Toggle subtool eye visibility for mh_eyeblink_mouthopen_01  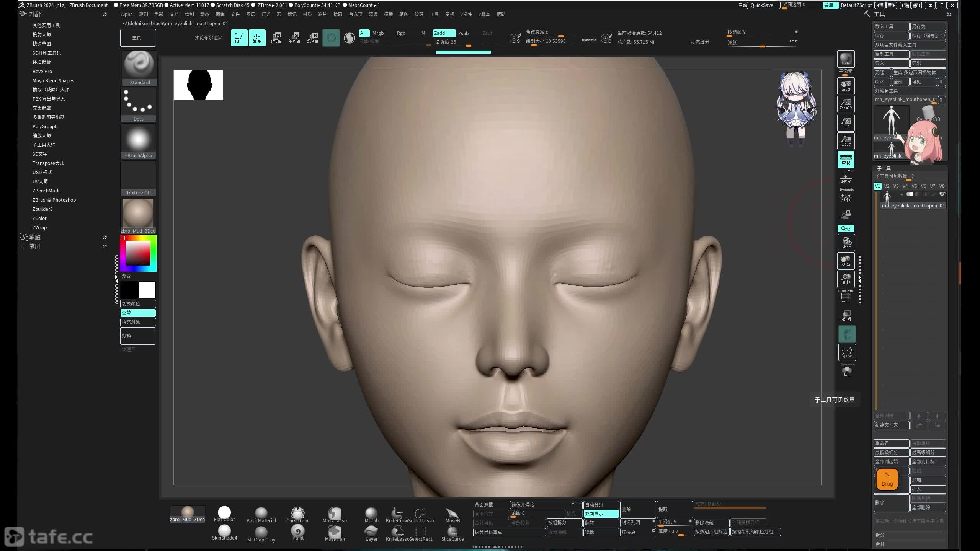pyautogui.click(x=942, y=194)
